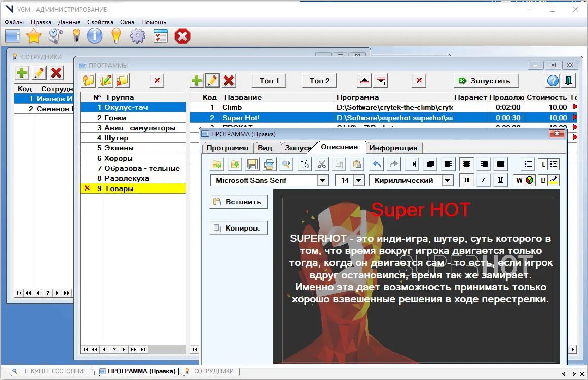
Task: Click the Запустить button
Action: [x=487, y=80]
